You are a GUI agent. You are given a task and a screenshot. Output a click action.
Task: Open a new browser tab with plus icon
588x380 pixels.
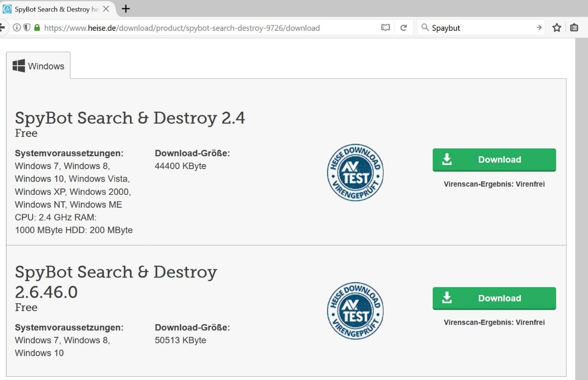click(125, 9)
